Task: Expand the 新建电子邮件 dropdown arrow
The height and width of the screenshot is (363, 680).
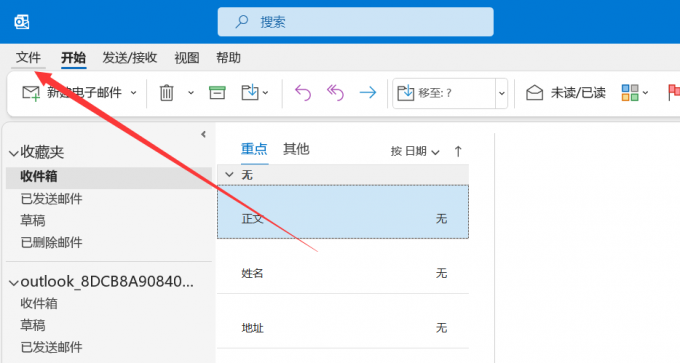Action: pos(134,93)
